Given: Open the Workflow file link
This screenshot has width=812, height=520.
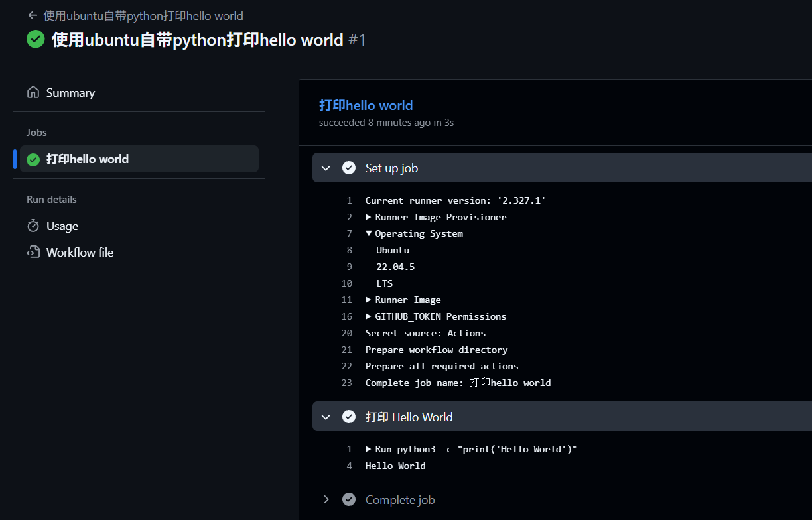Looking at the screenshot, I should coord(80,253).
